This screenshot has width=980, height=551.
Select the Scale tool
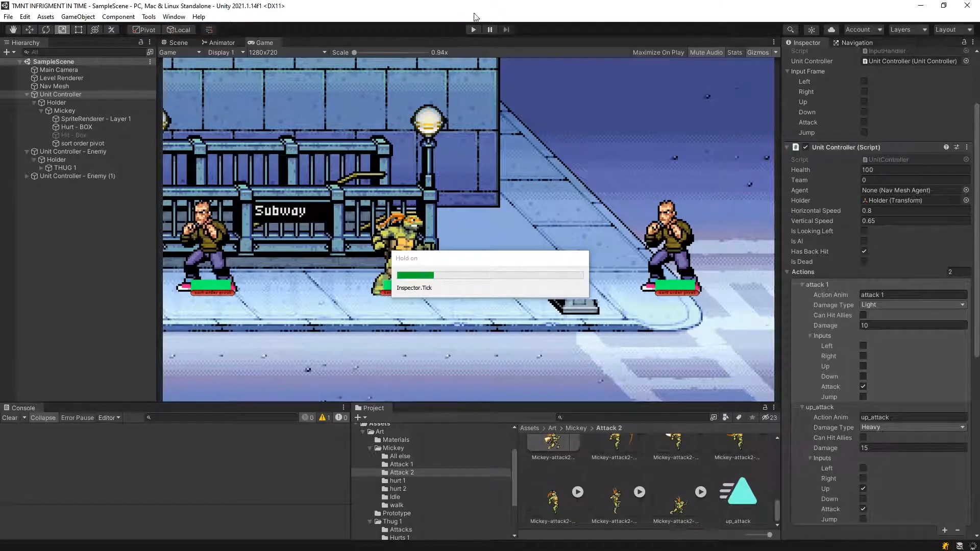(x=62, y=30)
